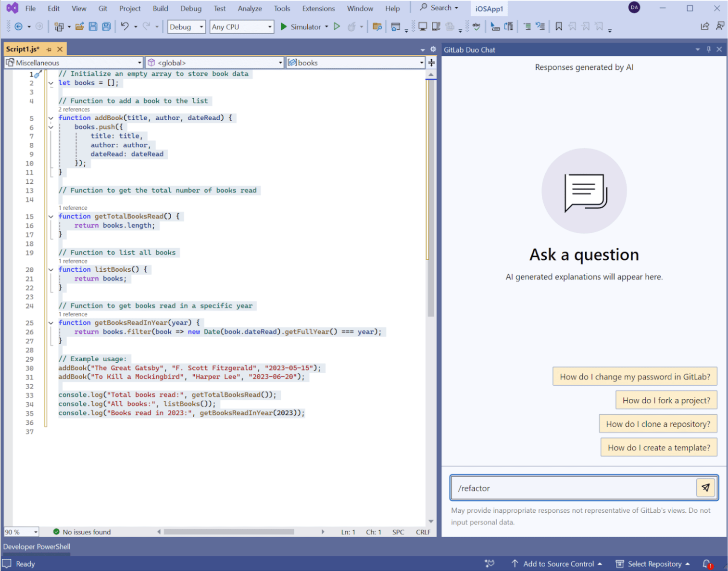
Task: Click the How do I clone a repository button
Action: point(658,423)
